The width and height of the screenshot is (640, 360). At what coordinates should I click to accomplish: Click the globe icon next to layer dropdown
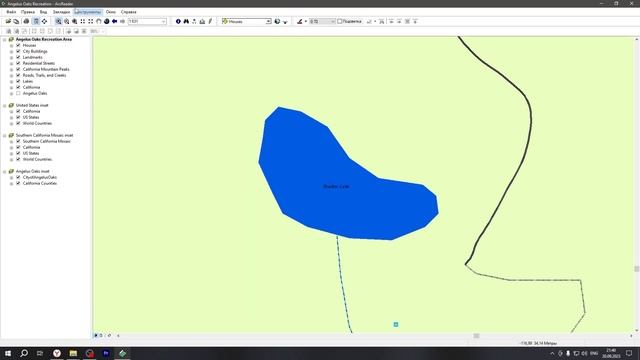click(x=278, y=21)
